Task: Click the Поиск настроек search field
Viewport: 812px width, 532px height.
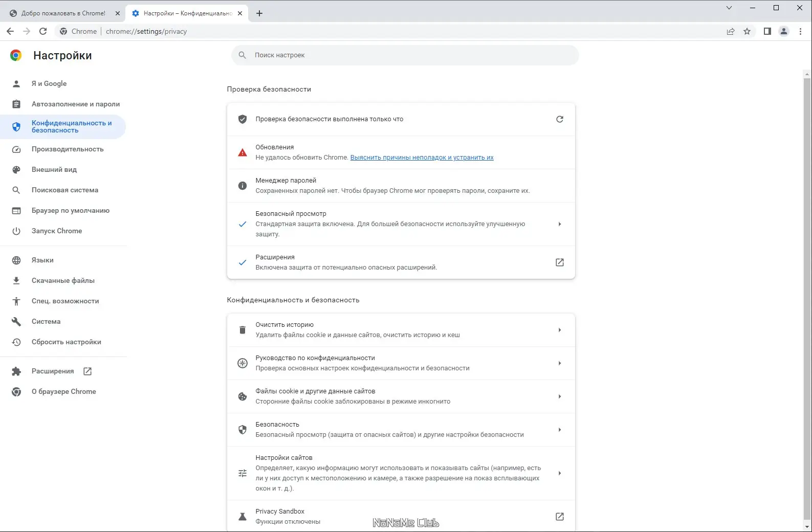Action: pos(405,55)
